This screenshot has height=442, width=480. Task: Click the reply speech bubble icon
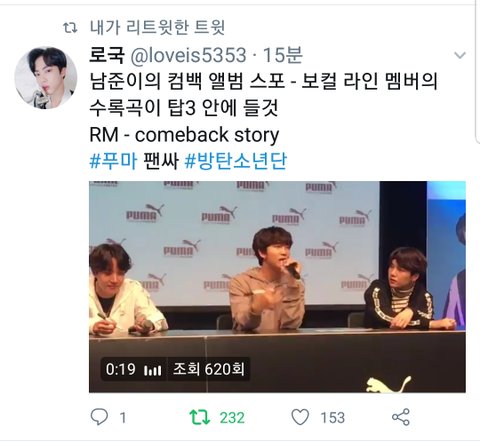click(99, 417)
